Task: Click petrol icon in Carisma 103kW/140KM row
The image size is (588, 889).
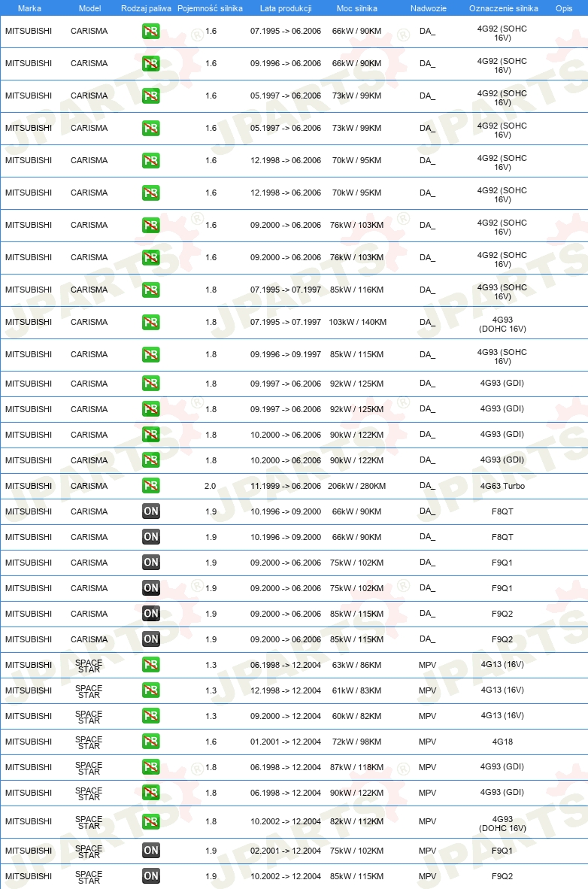Action: [x=151, y=322]
